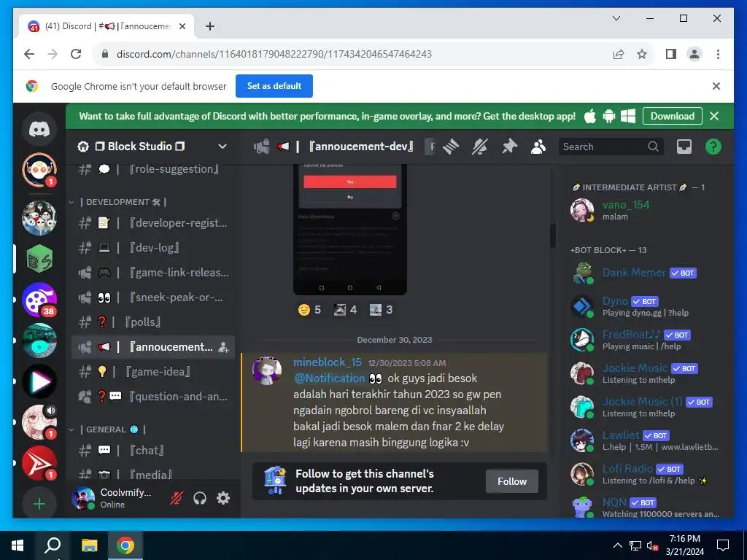Click the sleepy emoji reaction with 5
Image resolution: width=747 pixels, height=560 pixels.
click(309, 310)
